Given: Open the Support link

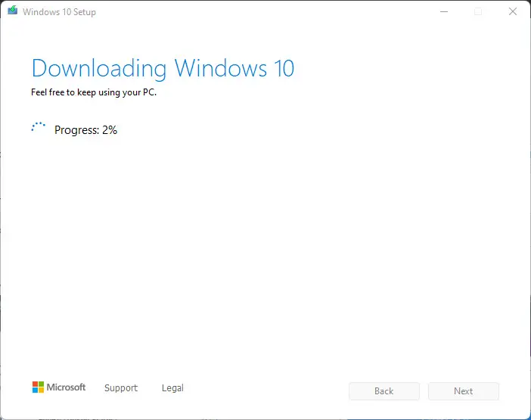Looking at the screenshot, I should point(121,387).
